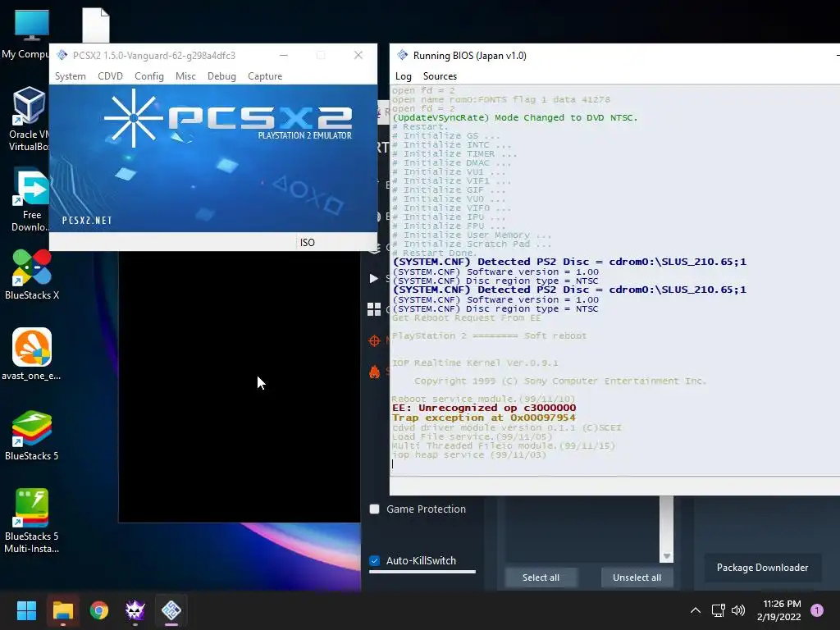Click the Select all button

pyautogui.click(x=541, y=577)
